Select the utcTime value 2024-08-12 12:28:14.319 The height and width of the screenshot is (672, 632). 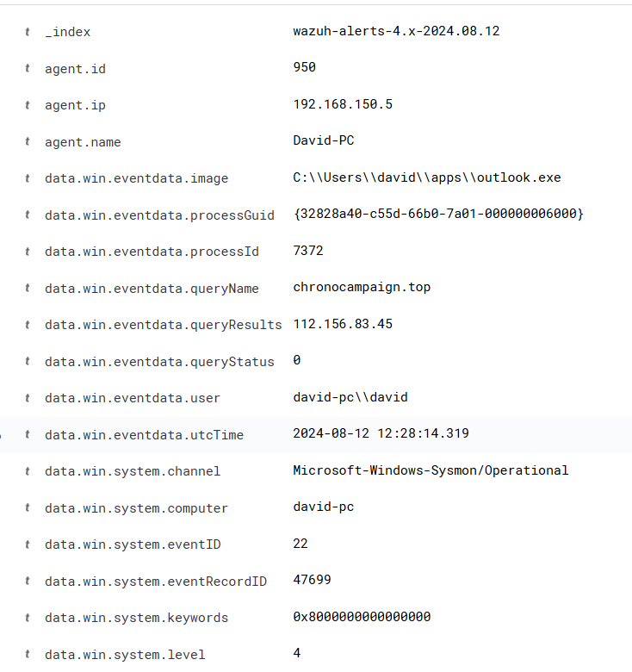(381, 433)
